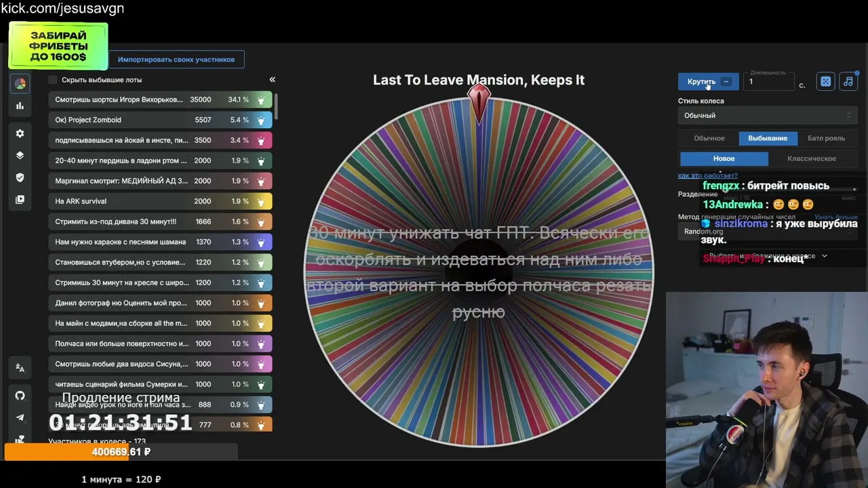Highlight the Ок) Project Zomboid lot with lightbulb
Image resolution: width=868 pixels, height=488 pixels.
[x=262, y=120]
